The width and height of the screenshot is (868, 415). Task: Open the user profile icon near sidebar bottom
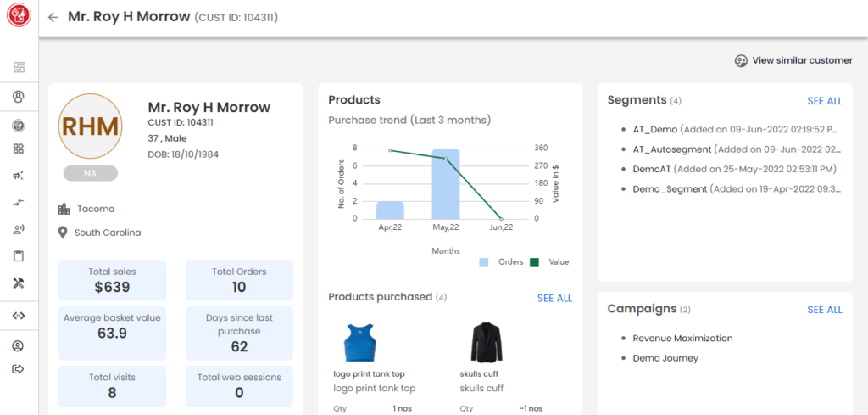(x=19, y=346)
